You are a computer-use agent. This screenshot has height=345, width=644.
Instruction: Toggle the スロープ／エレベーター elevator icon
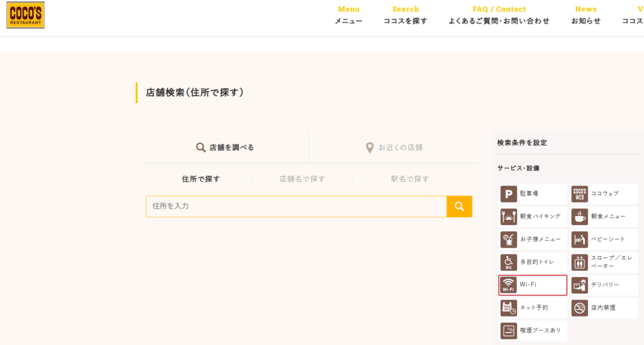point(579,263)
